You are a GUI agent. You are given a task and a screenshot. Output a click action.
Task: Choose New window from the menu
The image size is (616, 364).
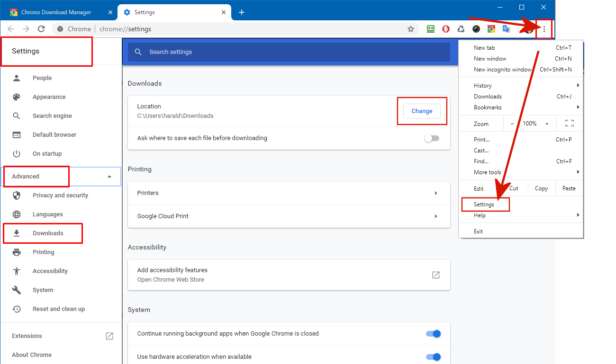[521, 59]
